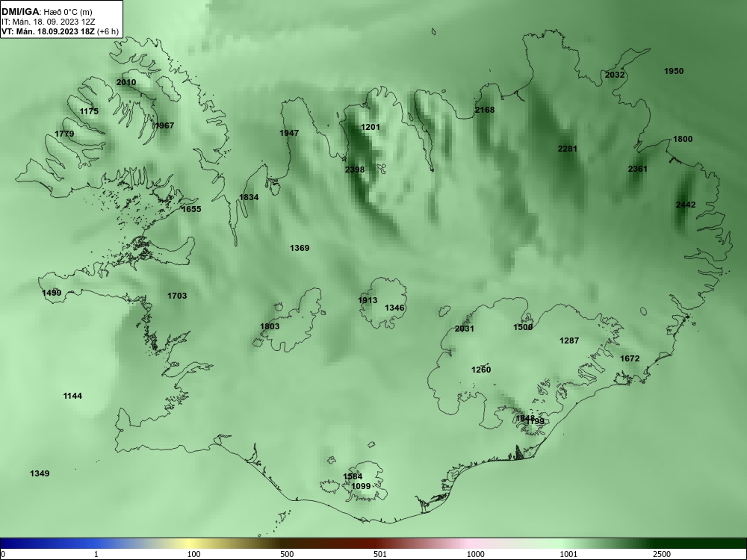Click the 1260 value on the large glacier
Screen dimensions: 747x560
pyautogui.click(x=481, y=370)
